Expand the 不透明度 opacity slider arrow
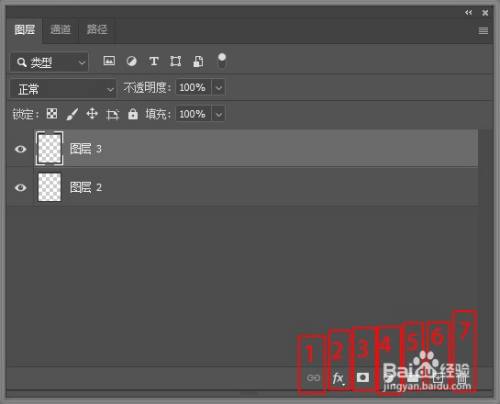This screenshot has width=500, height=404. coord(219,88)
